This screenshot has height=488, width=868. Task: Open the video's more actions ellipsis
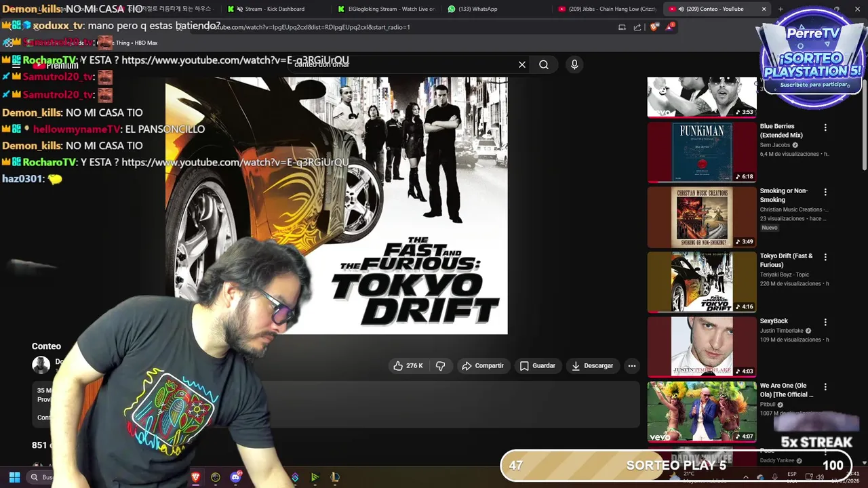(632, 366)
